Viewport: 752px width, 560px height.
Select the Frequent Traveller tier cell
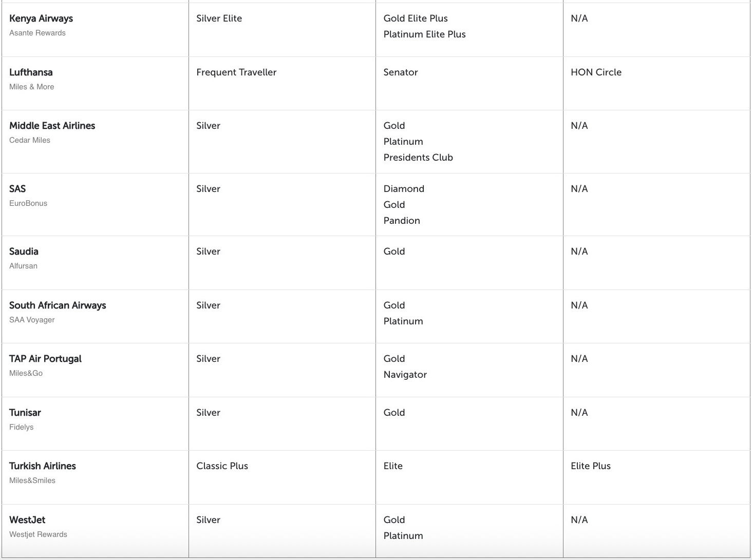(x=236, y=72)
